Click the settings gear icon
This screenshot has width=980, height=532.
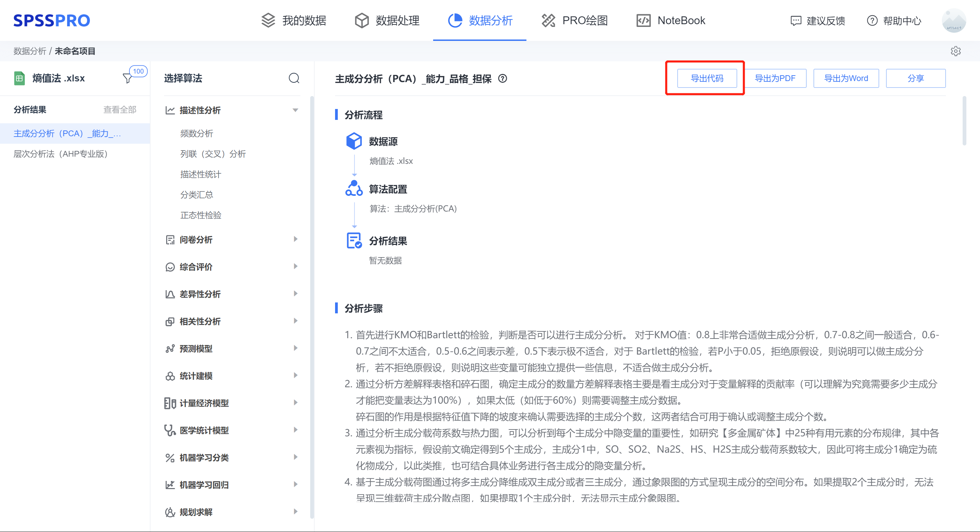(x=956, y=51)
